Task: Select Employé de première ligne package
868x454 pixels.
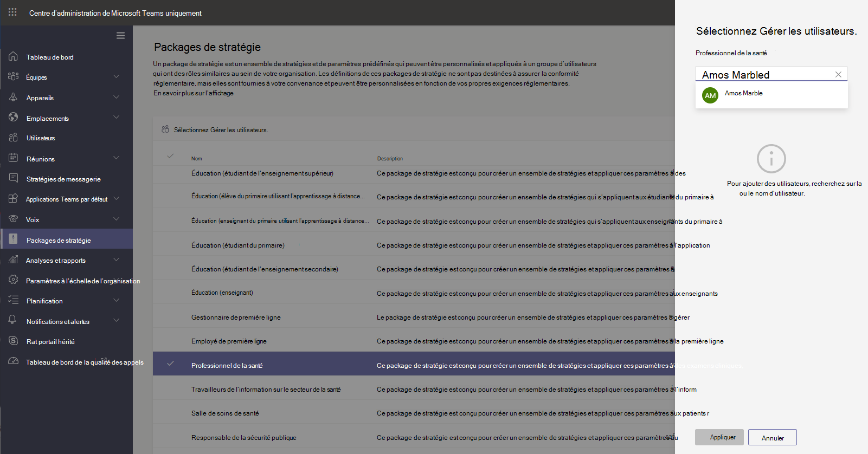Action: (229, 341)
